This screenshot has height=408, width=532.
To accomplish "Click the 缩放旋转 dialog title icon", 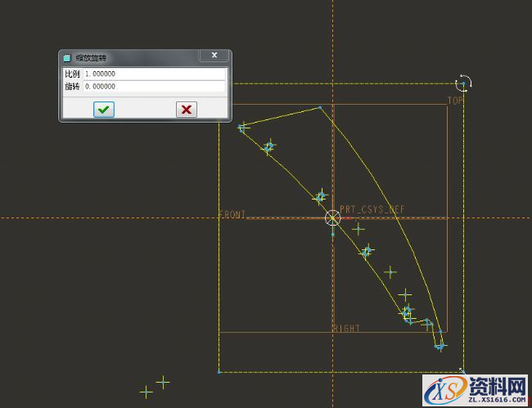I will [x=67, y=57].
